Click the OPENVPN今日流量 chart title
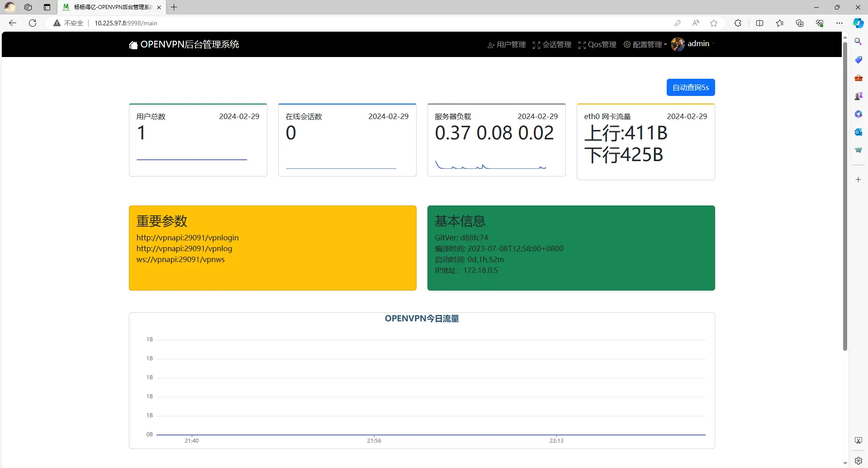 (x=422, y=319)
